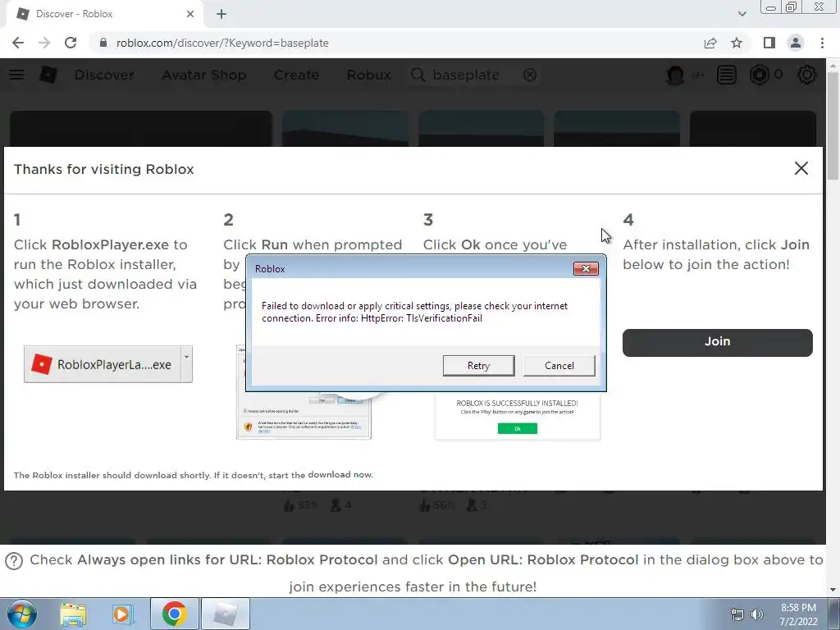Click the Roblox logo home icon
Viewport: 840px width, 630px height.
[48, 75]
